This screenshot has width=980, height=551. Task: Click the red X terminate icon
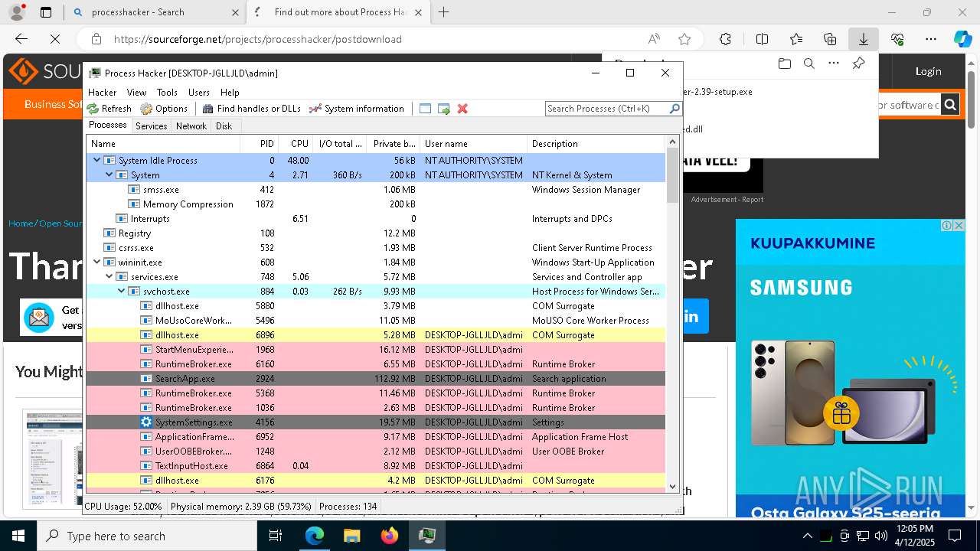tap(462, 109)
